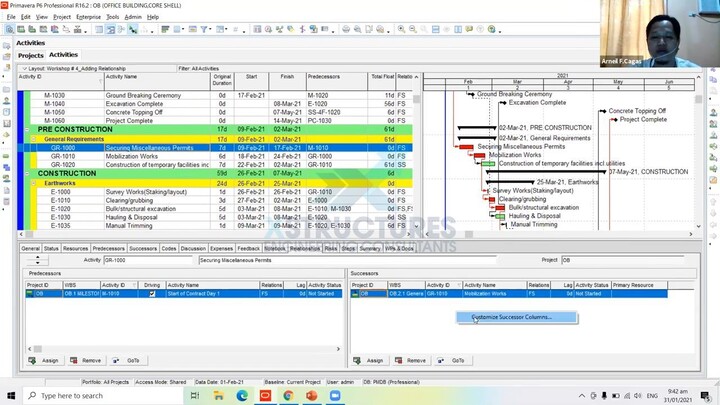Toggle Driving checkbox for predecessor M-1010
Screen dimensions: 720x405
[x=152, y=293]
